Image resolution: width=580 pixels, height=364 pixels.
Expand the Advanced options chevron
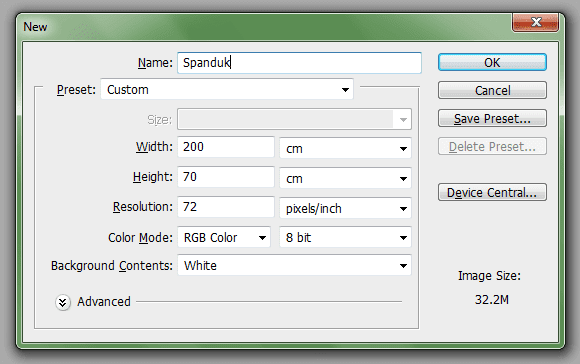tap(63, 302)
